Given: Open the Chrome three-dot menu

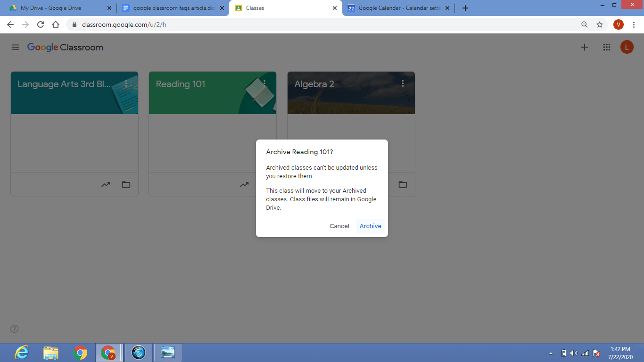Looking at the screenshot, I should coord(634,25).
